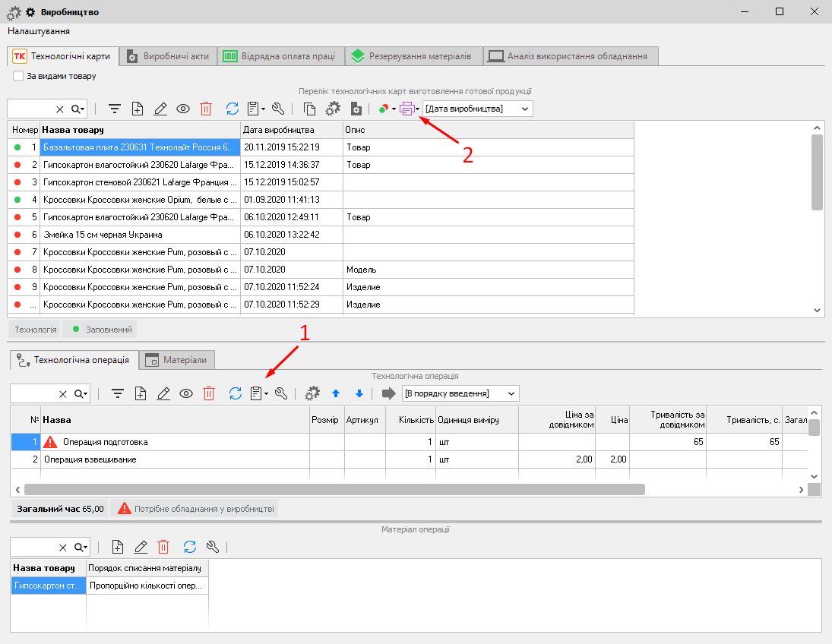
Task: Click the blue move-up arrow for operations
Action: click(x=337, y=393)
